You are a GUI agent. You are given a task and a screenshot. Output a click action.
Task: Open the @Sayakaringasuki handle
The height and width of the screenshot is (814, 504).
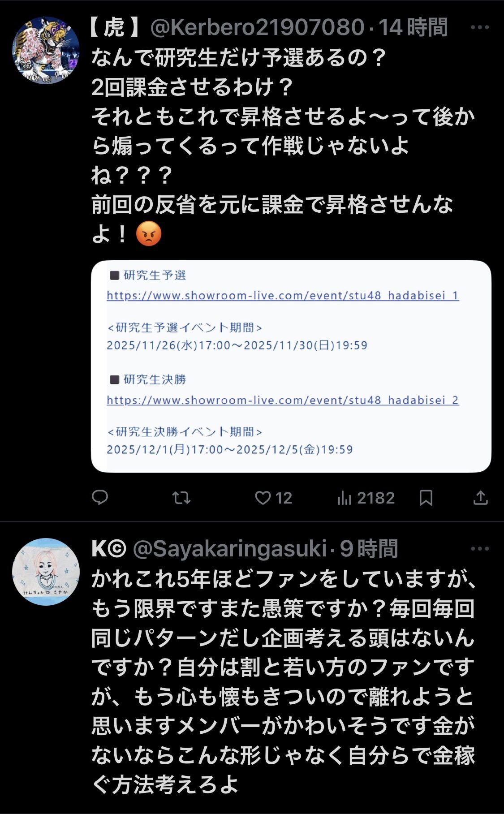point(230,549)
